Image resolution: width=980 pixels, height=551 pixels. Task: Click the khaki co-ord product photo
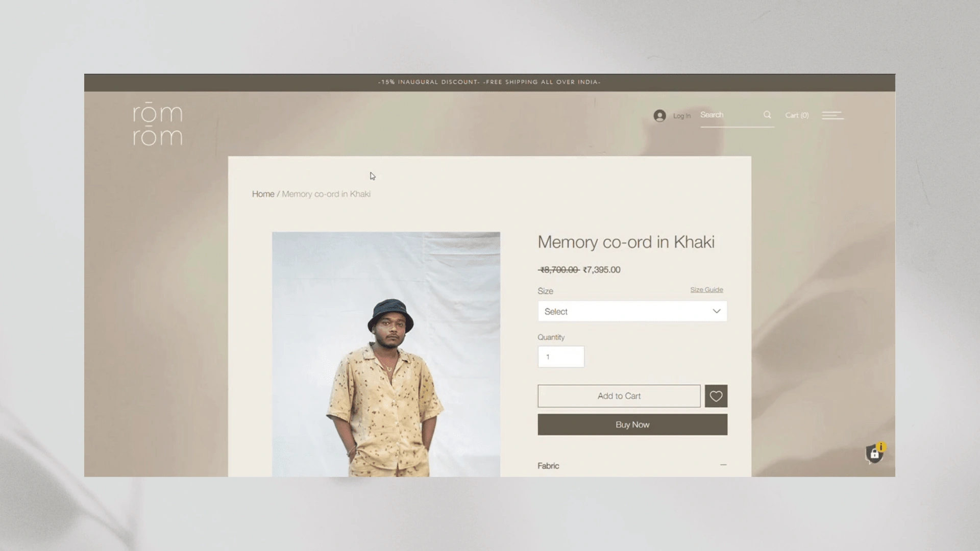point(386,354)
